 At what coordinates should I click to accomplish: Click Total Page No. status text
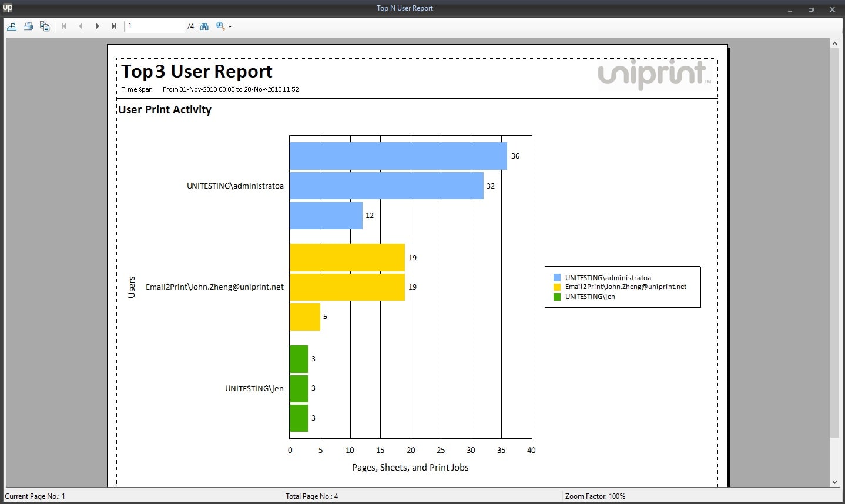(x=312, y=496)
